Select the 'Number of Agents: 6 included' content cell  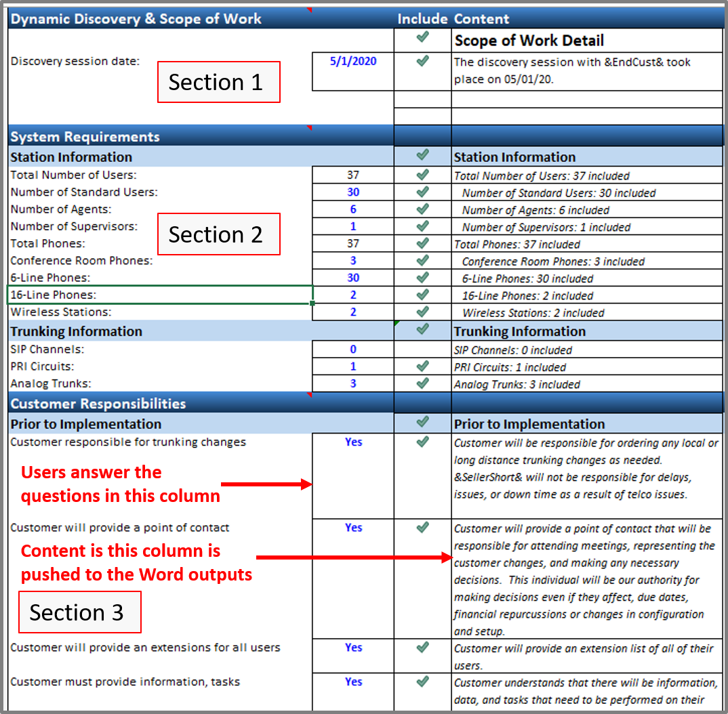tap(587, 209)
